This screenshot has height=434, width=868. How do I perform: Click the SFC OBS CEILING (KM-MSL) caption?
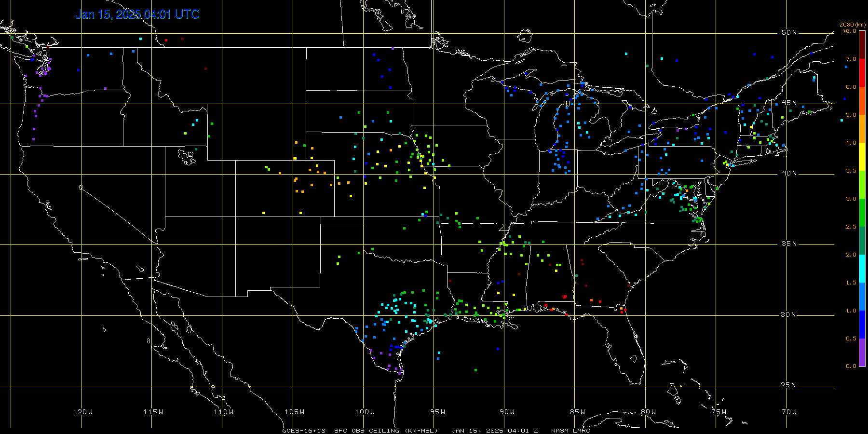[x=386, y=431]
